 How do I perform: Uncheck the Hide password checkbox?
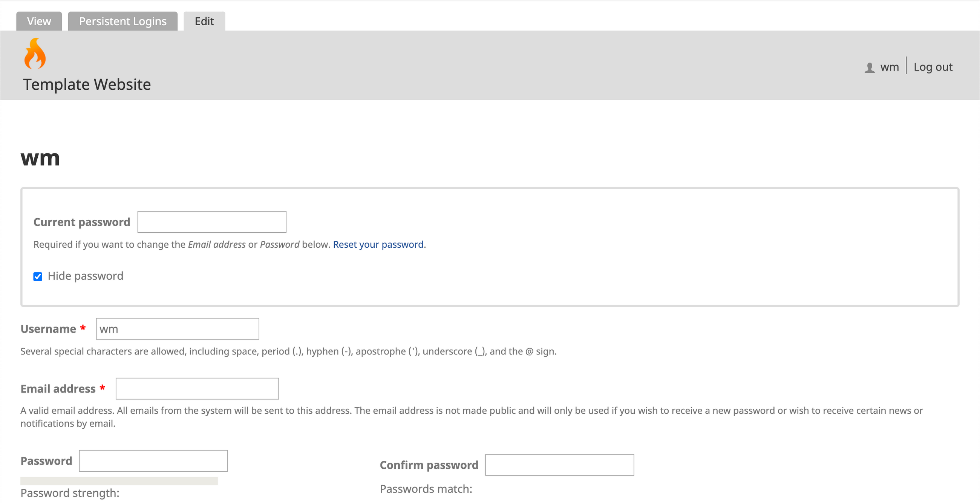38,276
